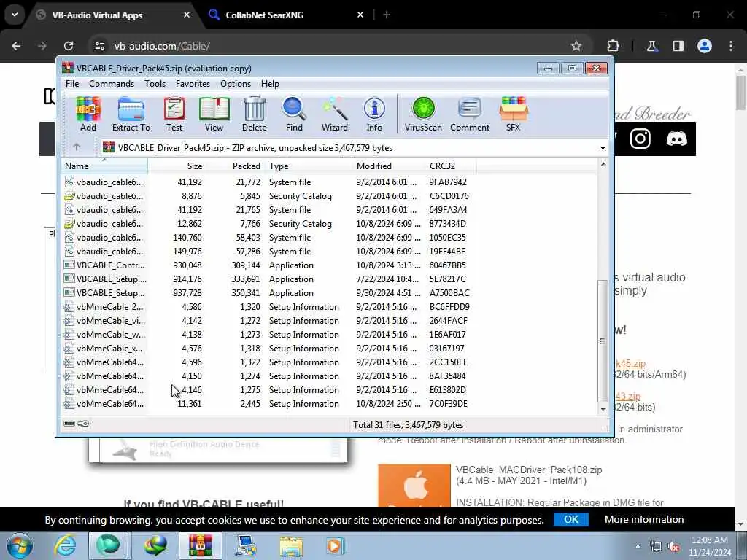Viewport: 747px width, 560px height.
Task: Go up one folder arrow in WinRAR
Action: 77,147
